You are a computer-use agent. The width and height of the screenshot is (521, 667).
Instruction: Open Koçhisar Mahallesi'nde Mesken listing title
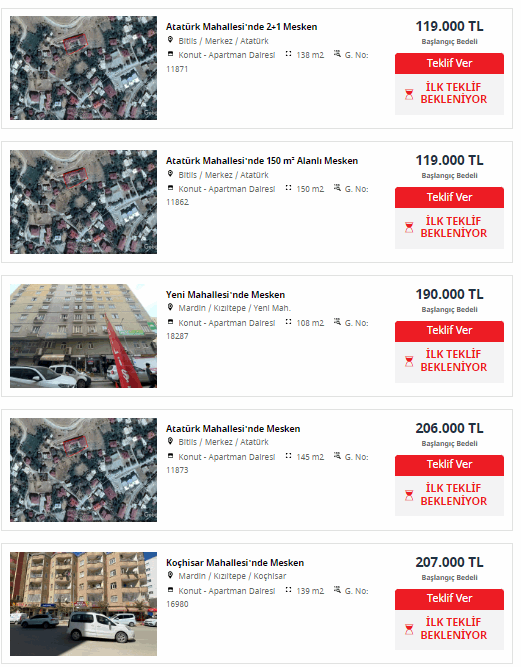pos(235,563)
